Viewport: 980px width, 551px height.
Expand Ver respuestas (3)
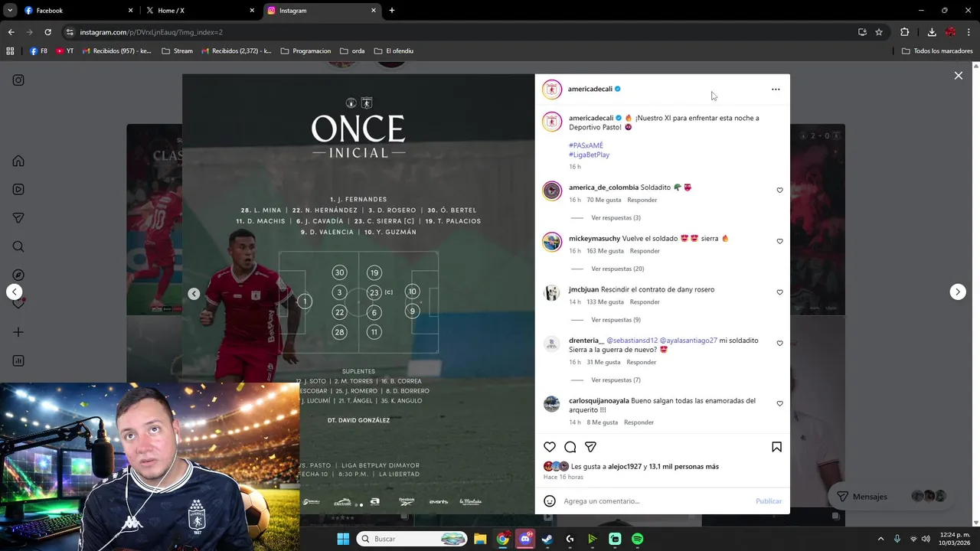pos(616,218)
